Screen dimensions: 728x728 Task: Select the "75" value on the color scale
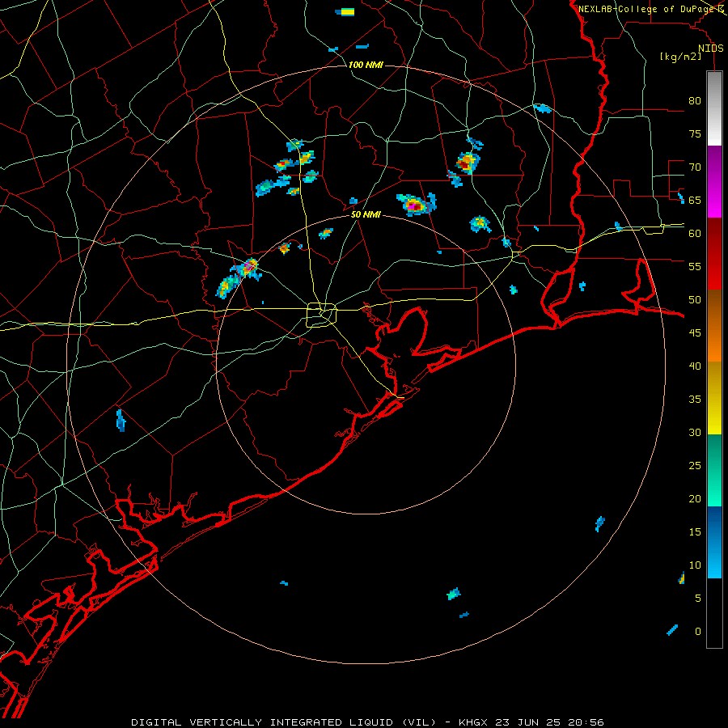pyautogui.click(x=695, y=133)
